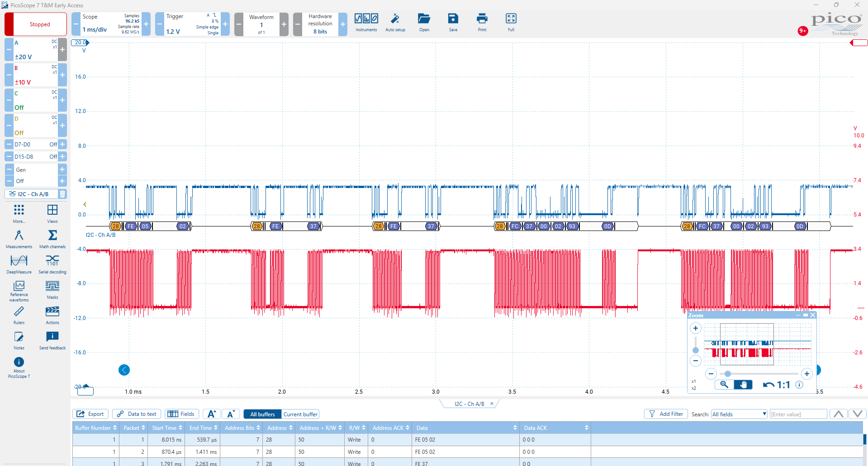Open Reference waveforms
Viewport: 868px width, 466px height.
pyautogui.click(x=19, y=291)
